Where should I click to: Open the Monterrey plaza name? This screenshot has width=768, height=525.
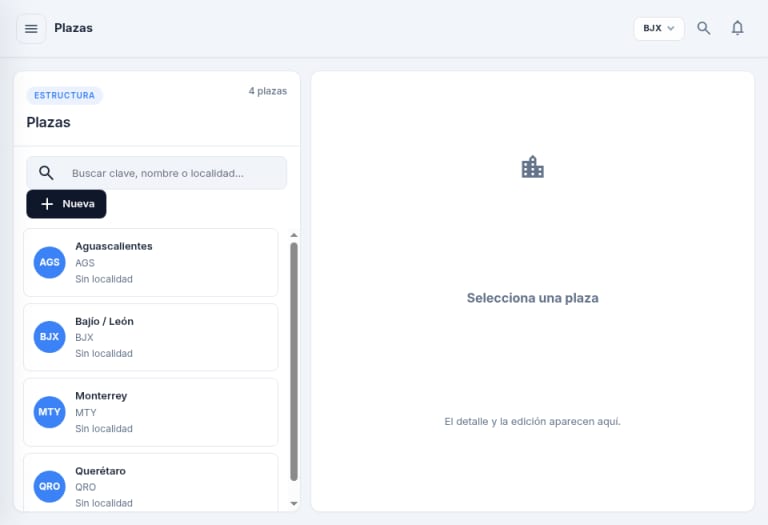coord(101,396)
